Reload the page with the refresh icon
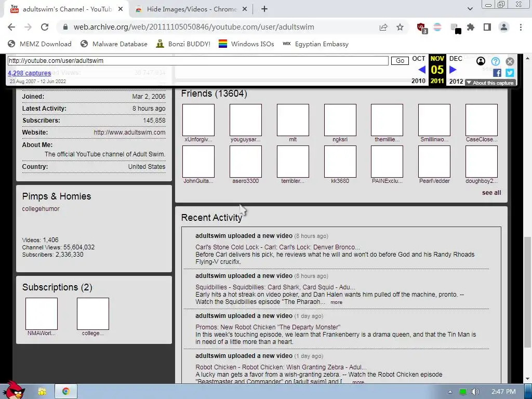The image size is (532, 399). coord(45,27)
